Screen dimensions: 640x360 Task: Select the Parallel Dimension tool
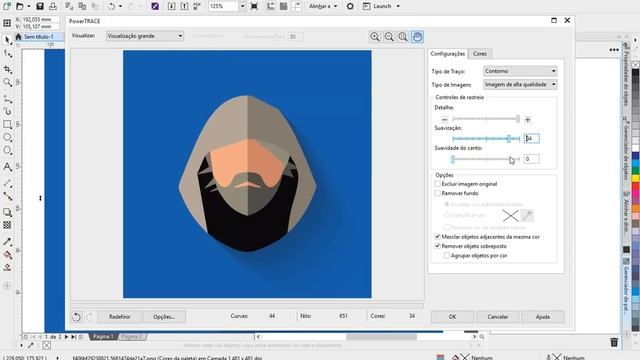(7, 183)
